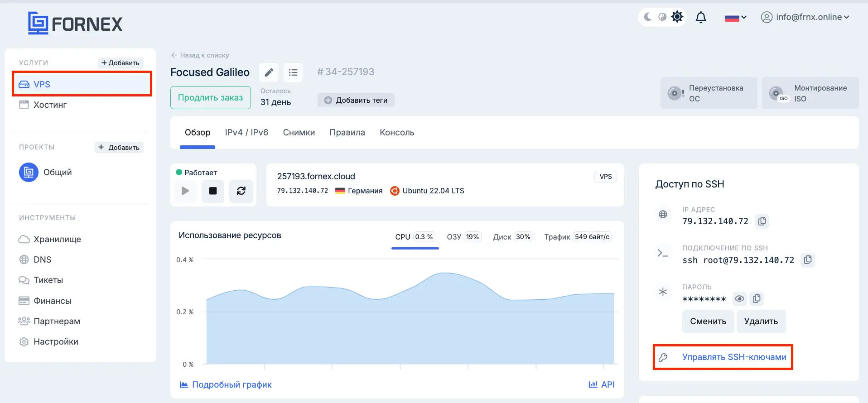Click the list icon next to server name
Viewport: 868px width, 403px height.
point(293,72)
